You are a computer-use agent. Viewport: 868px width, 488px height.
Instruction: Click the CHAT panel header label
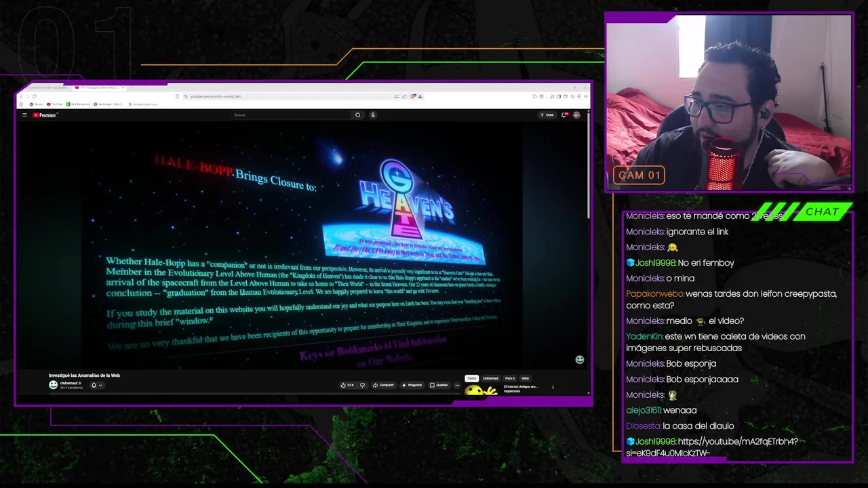coord(822,212)
